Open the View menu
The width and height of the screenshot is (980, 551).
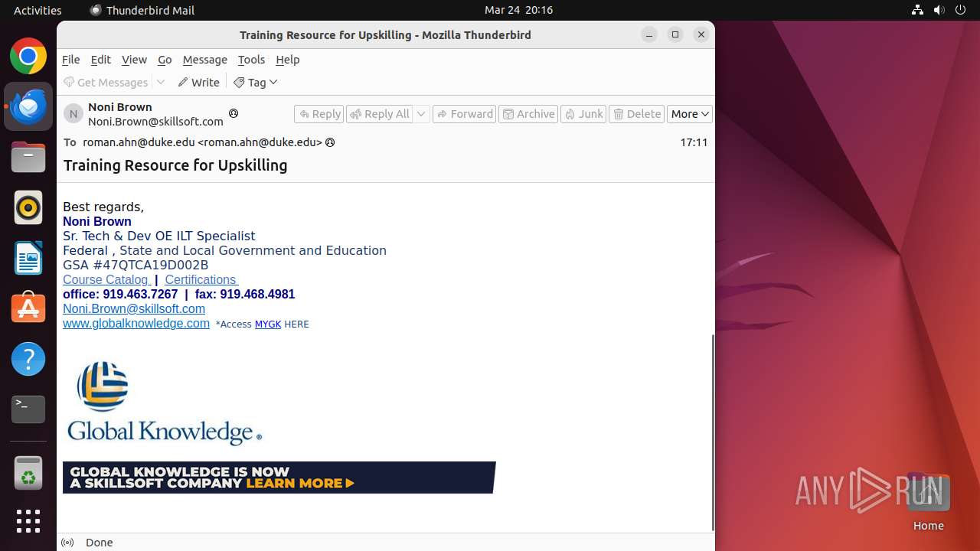click(134, 60)
